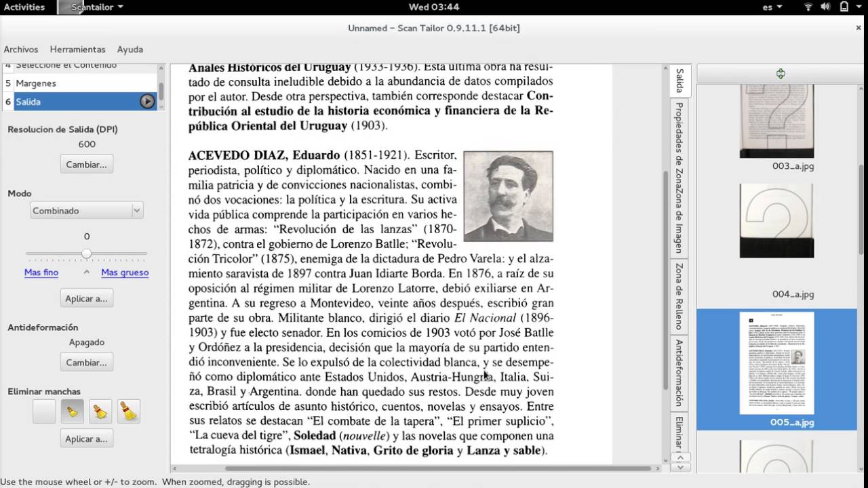The width and height of the screenshot is (868, 488).
Task: Reset thickness with the caret between links
Action: click(x=86, y=272)
